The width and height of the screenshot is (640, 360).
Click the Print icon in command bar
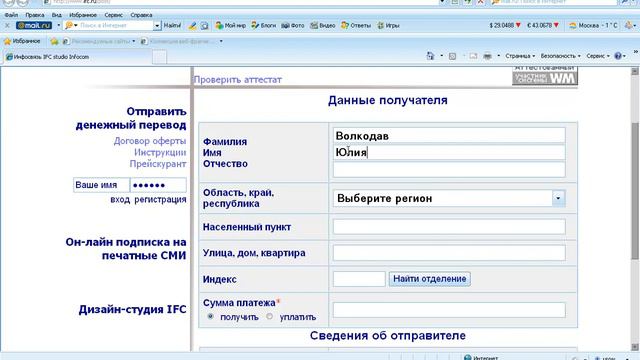pyautogui.click(x=487, y=56)
